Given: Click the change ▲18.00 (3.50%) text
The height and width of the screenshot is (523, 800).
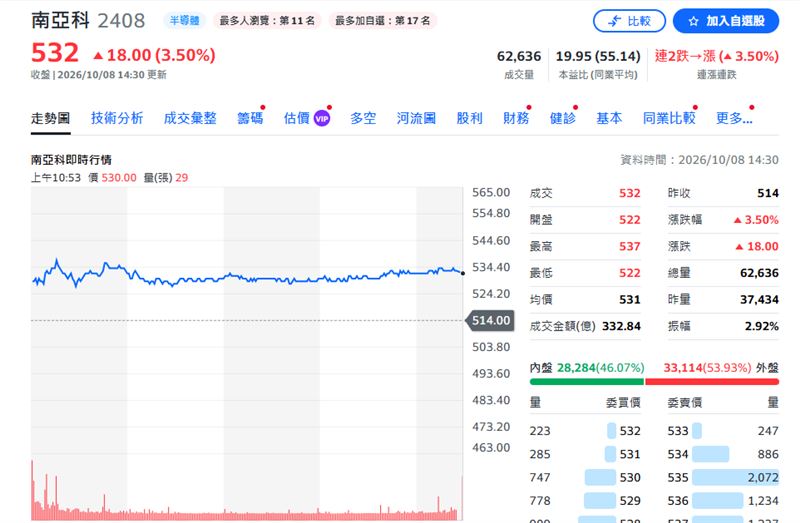Looking at the screenshot, I should pyautogui.click(x=155, y=55).
